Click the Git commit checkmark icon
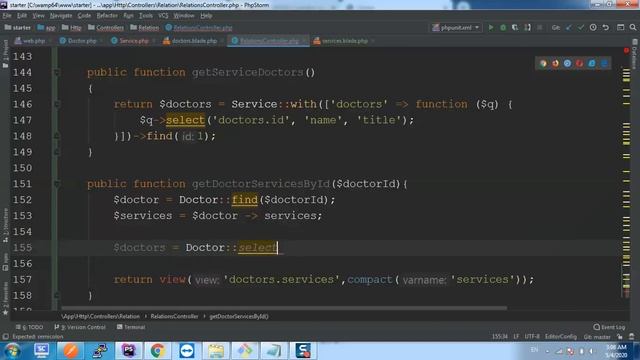Image resolution: width=640 pixels, height=360 pixels. coord(581,27)
